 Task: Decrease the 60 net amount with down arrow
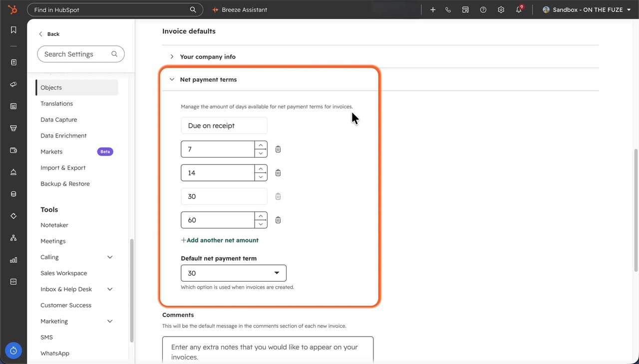point(261,224)
